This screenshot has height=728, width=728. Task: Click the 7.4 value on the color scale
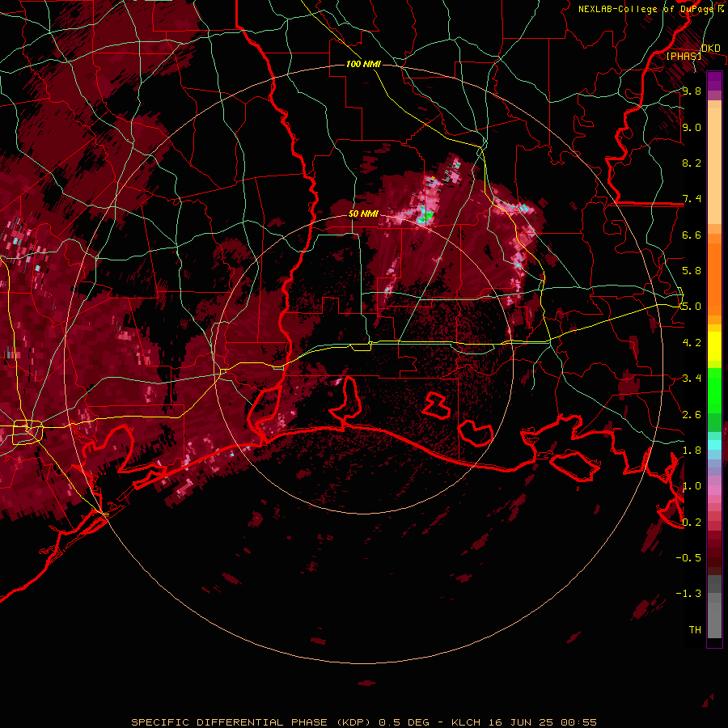tap(692, 199)
